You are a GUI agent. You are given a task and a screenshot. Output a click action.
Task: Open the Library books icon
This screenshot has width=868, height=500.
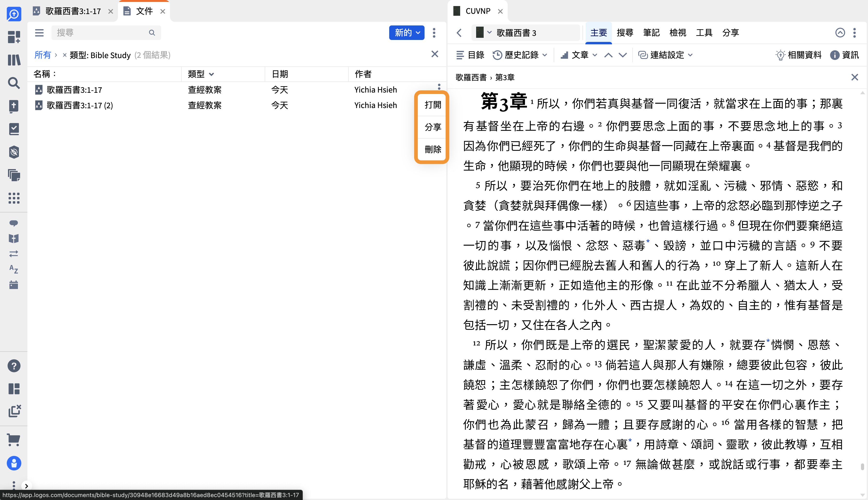(x=14, y=60)
